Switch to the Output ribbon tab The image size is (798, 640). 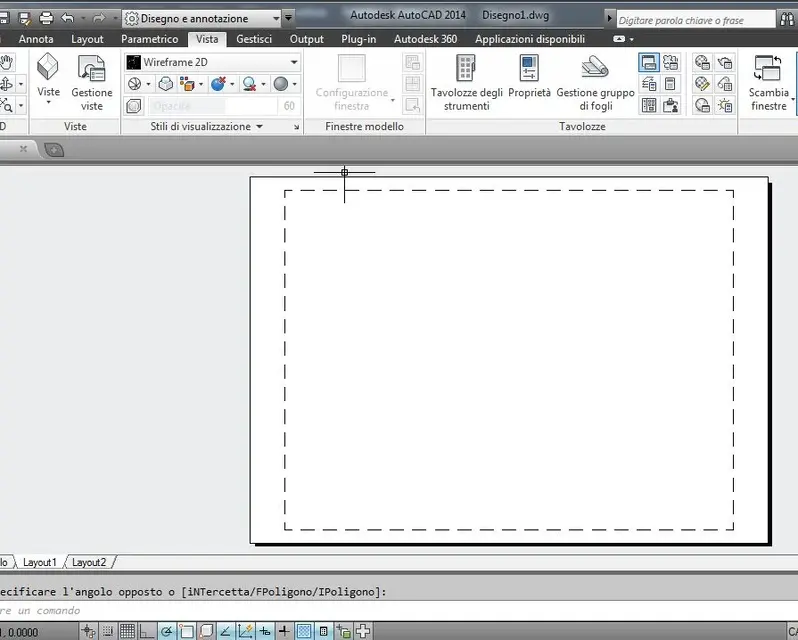pos(307,39)
